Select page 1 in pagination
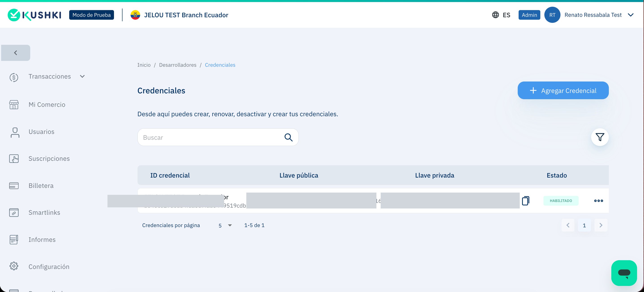Viewport: 644px width, 292px height. pyautogui.click(x=584, y=225)
